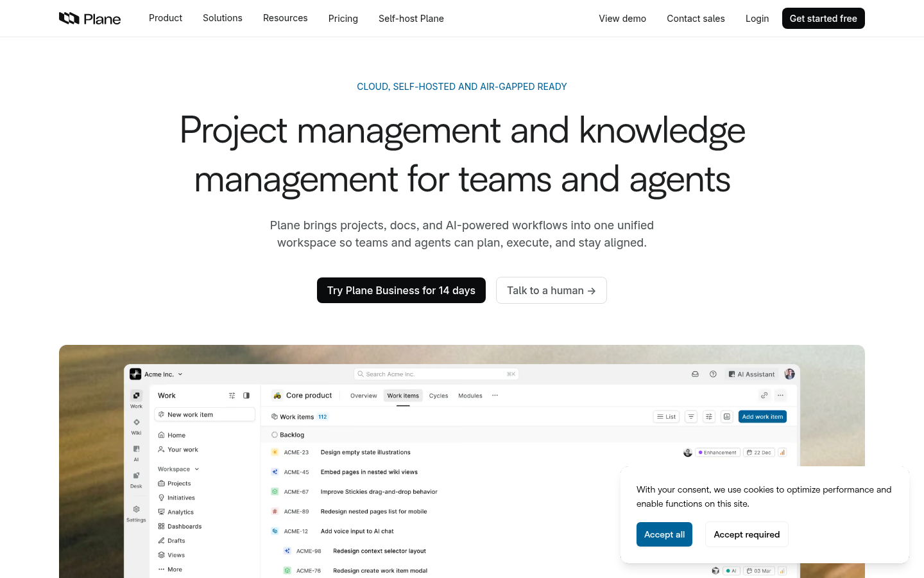Click the inbox icon in the app top bar

(x=695, y=374)
